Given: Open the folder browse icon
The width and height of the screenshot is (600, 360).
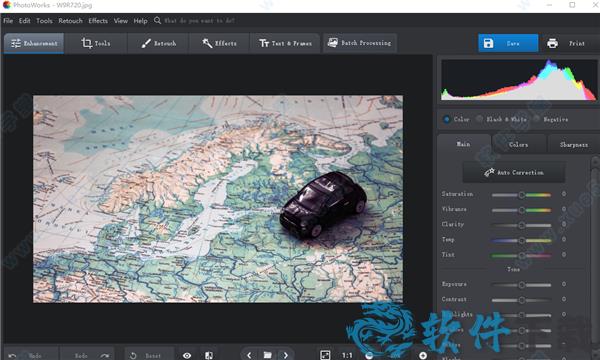Looking at the screenshot, I should pos(267,355).
